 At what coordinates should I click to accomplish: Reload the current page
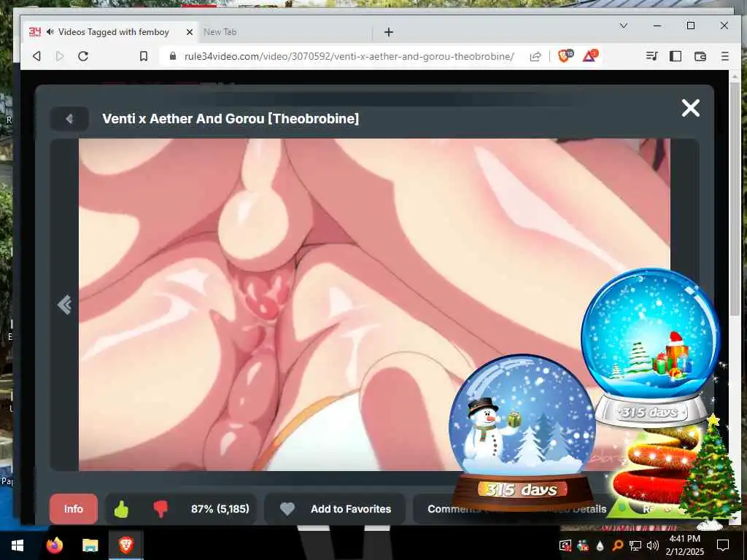point(83,56)
